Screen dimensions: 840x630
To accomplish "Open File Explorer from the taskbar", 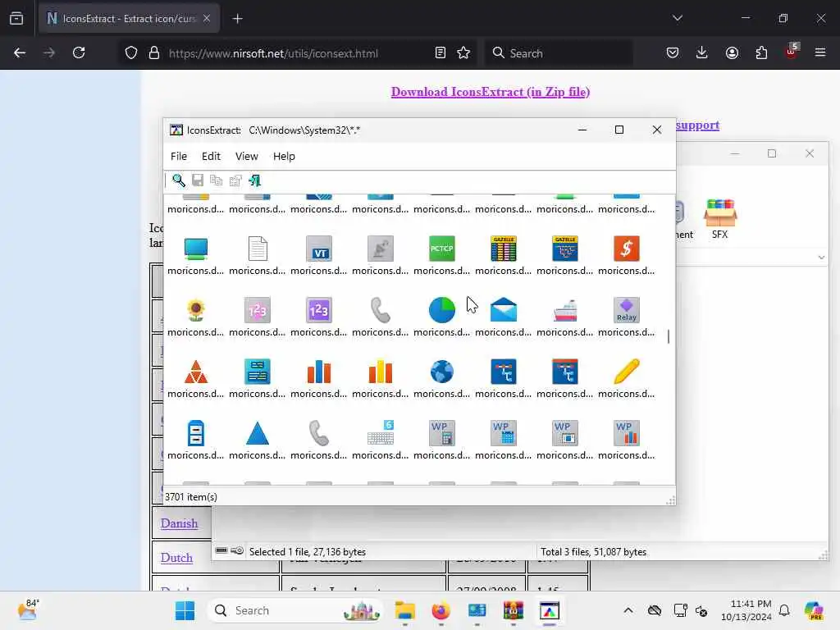I will click(x=405, y=610).
